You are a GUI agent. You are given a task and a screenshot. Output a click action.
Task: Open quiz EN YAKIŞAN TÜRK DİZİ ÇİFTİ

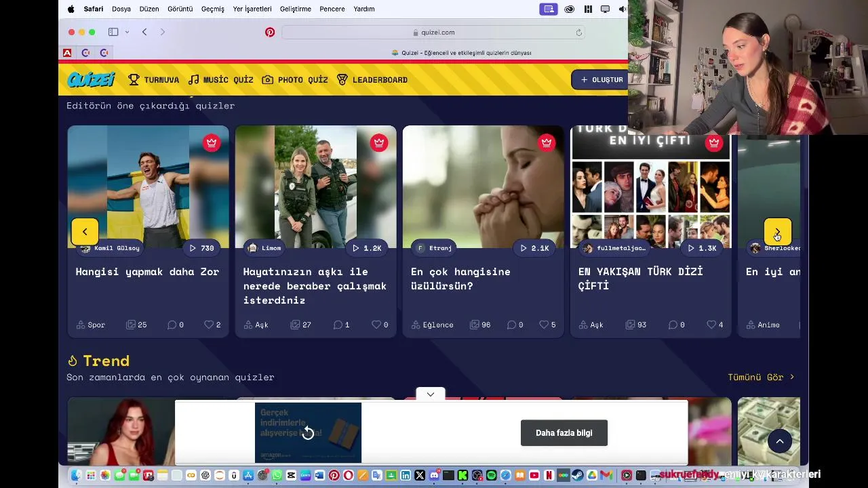640,279
